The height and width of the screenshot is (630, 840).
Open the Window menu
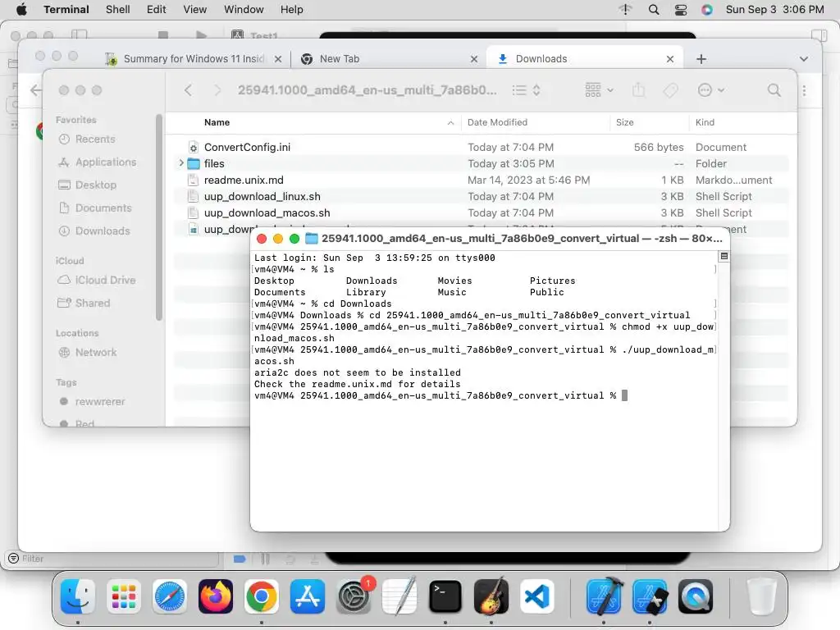coord(244,10)
